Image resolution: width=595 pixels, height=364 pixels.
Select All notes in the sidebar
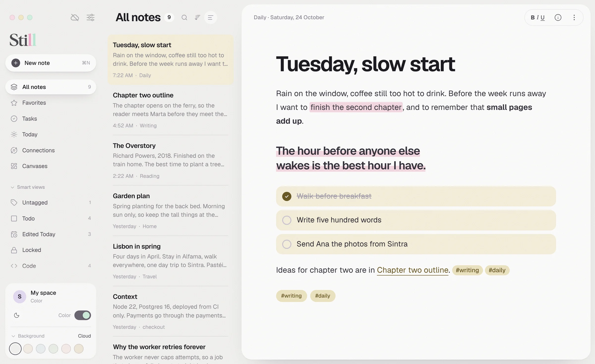pyautogui.click(x=51, y=87)
